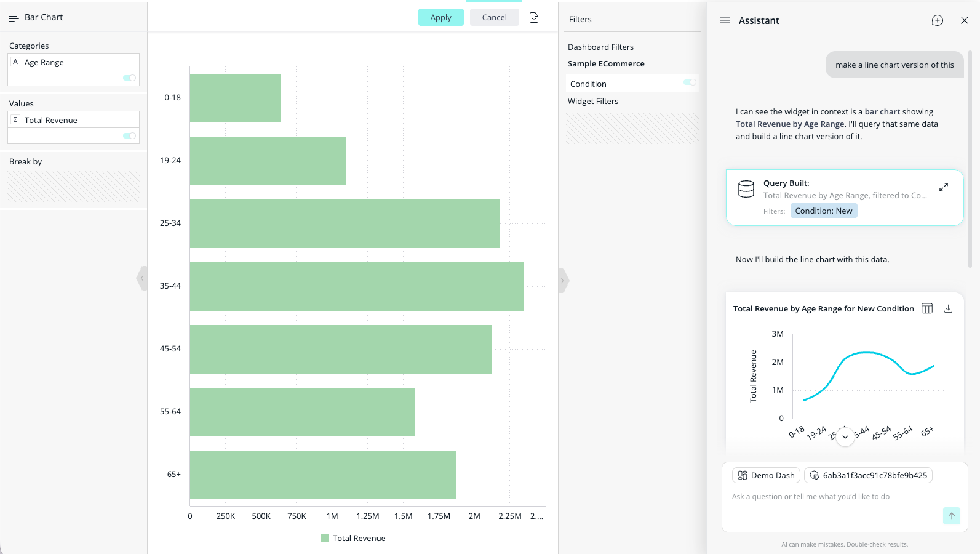Click the sigma icon beside Total Revenue
The height and width of the screenshot is (554, 980).
click(x=15, y=119)
